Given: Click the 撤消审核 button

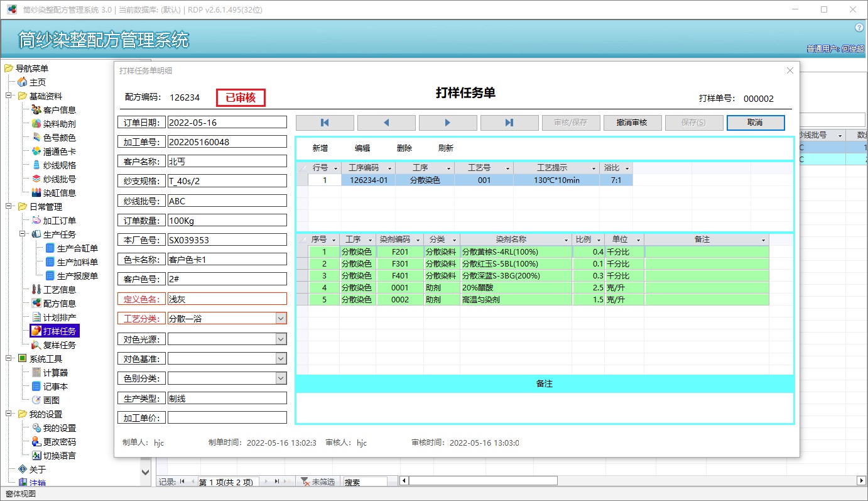Looking at the screenshot, I should (632, 123).
